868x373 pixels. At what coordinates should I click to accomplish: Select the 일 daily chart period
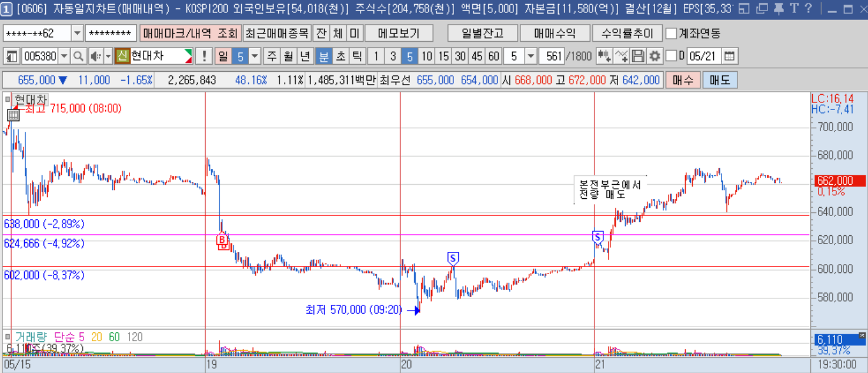(x=223, y=56)
